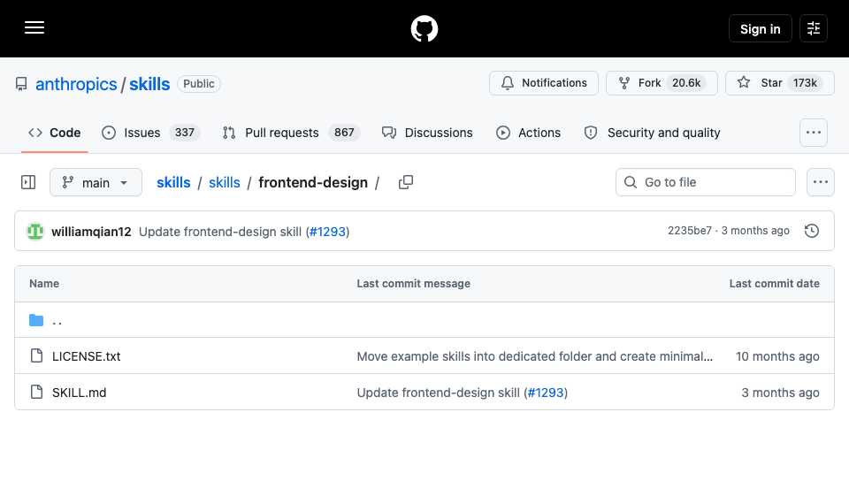Click file icon beside LICENSE.txt

tap(36, 355)
